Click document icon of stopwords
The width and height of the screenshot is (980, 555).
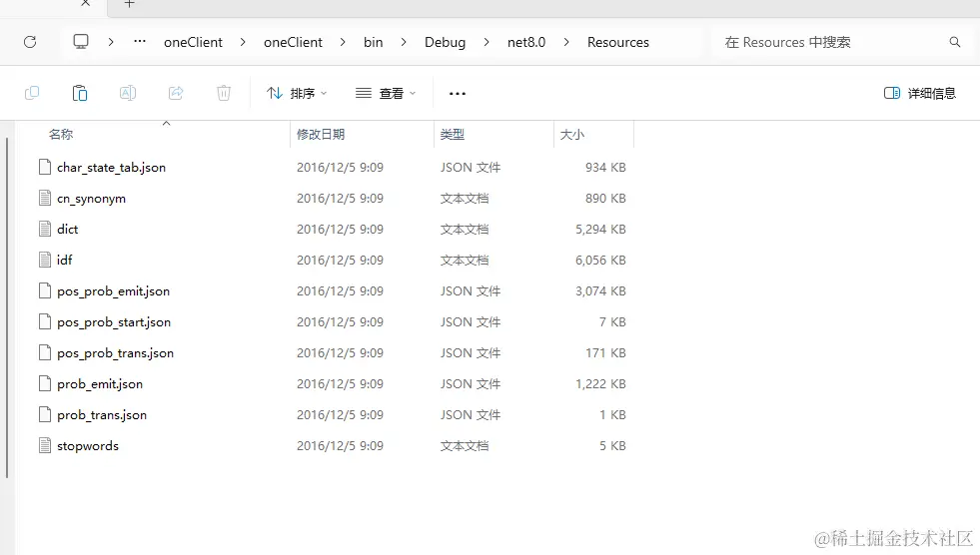click(x=44, y=445)
